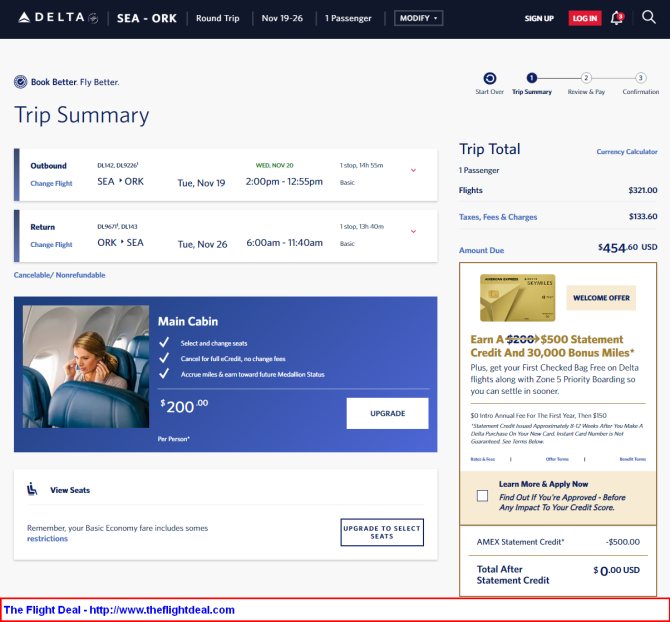This screenshot has width=670, height=622.
Task: Click the Round Trip header text
Action: pos(217,18)
